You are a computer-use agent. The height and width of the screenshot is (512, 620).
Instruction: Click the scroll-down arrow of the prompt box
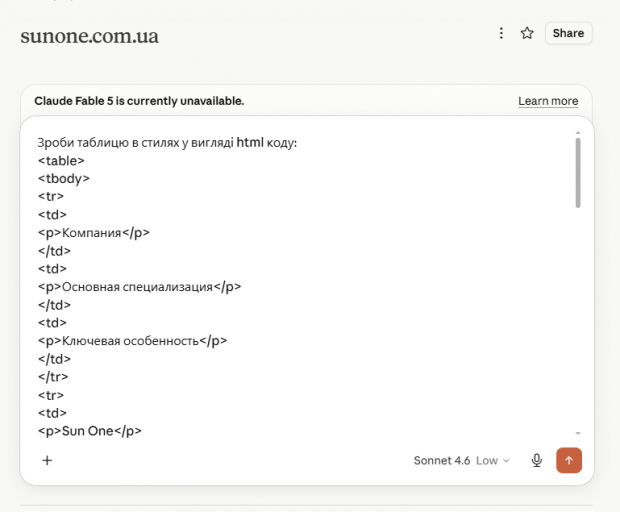pyautogui.click(x=578, y=433)
